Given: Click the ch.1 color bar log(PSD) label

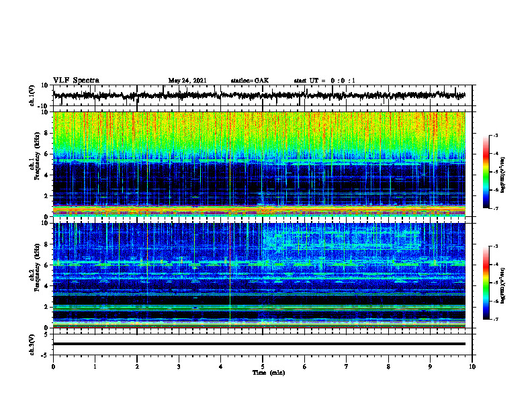Looking at the screenshot, I should pyautogui.click(x=503, y=175).
